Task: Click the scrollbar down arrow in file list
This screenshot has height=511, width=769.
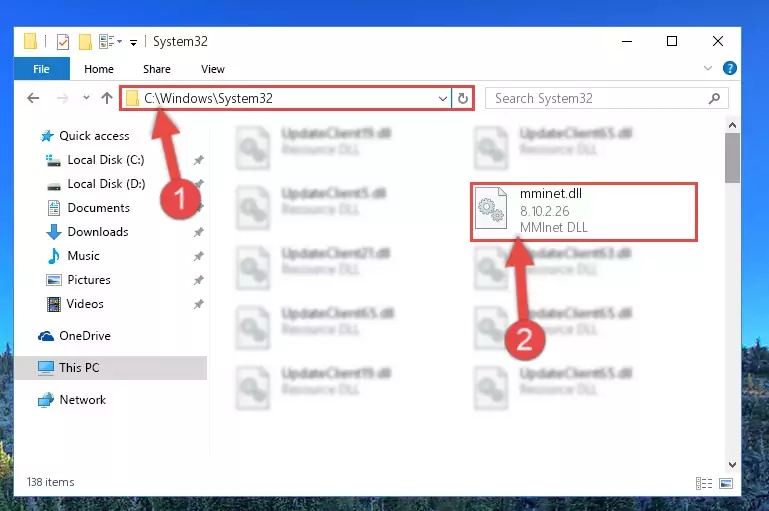Action: pos(732,464)
